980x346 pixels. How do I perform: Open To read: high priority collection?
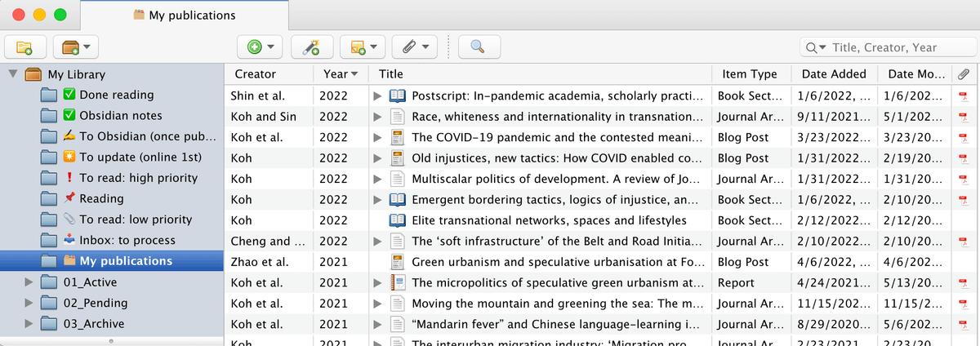(137, 178)
